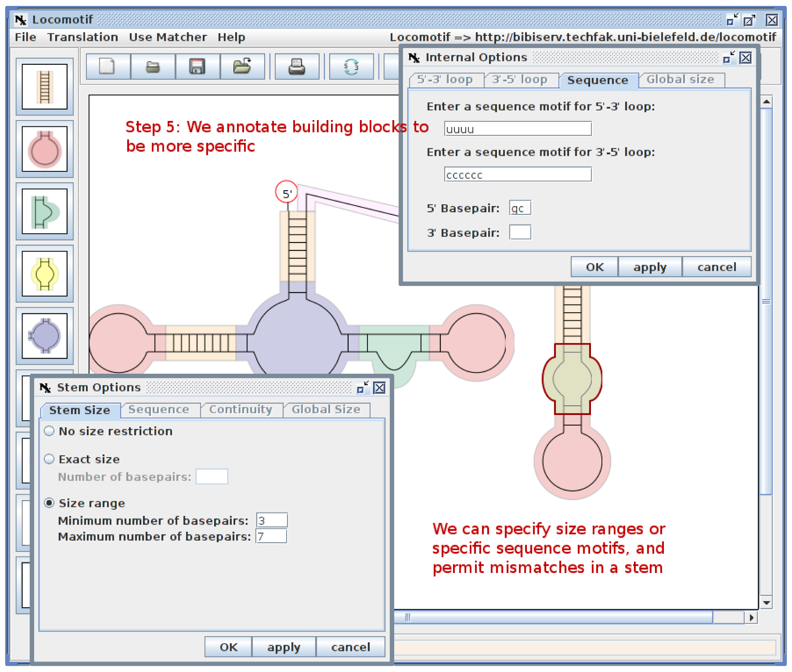Switch to the 5'-3' loop tab
The image size is (792, 672).
pos(446,80)
